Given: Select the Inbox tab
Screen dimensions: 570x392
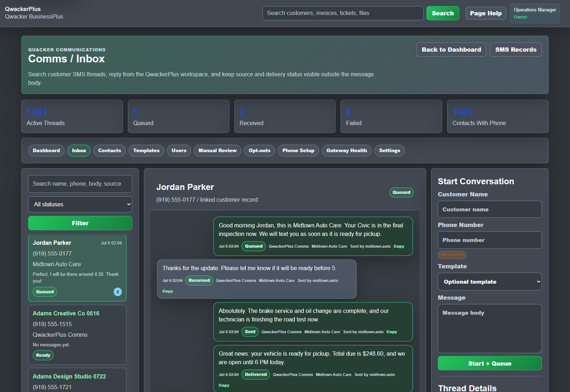Looking at the screenshot, I should tap(79, 150).
